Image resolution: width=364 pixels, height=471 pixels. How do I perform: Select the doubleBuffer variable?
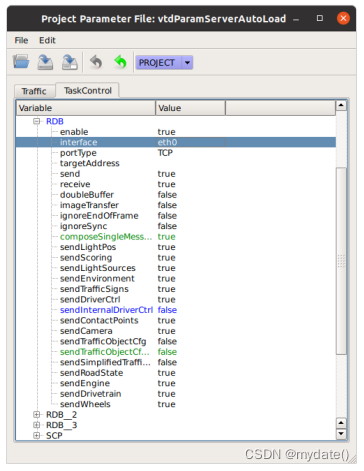point(87,195)
